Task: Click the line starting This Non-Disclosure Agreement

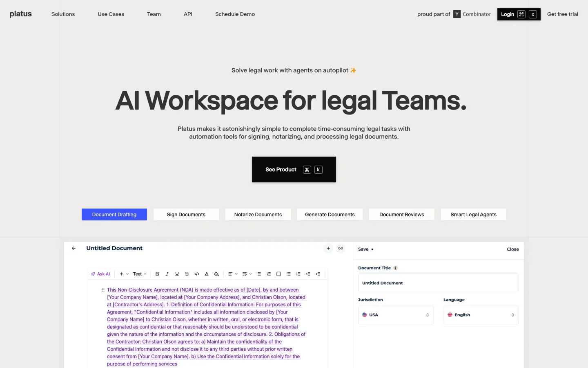Action: click(x=203, y=290)
